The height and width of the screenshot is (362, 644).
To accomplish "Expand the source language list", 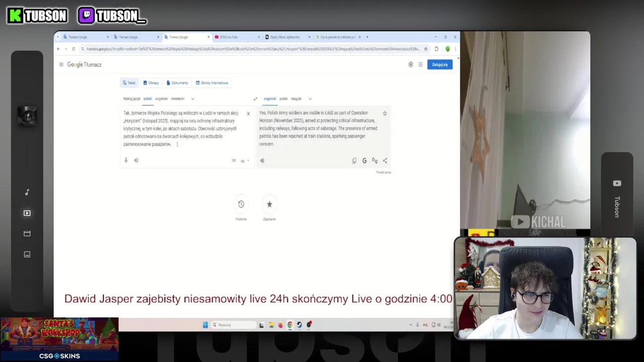I will tap(193, 99).
